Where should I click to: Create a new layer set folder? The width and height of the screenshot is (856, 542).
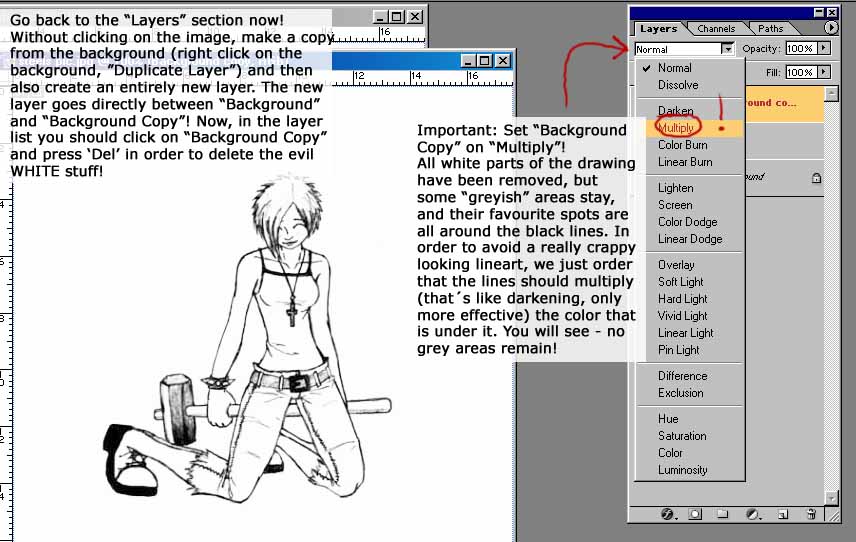[723, 514]
